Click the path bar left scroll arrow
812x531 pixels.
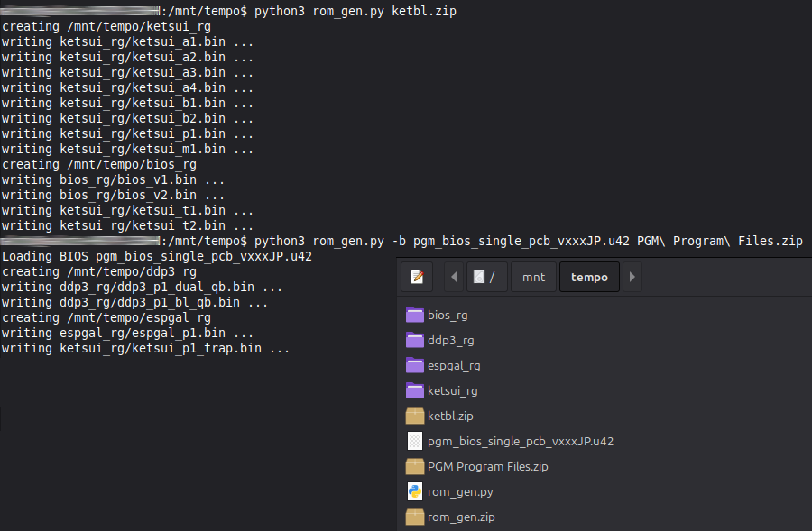tap(453, 277)
